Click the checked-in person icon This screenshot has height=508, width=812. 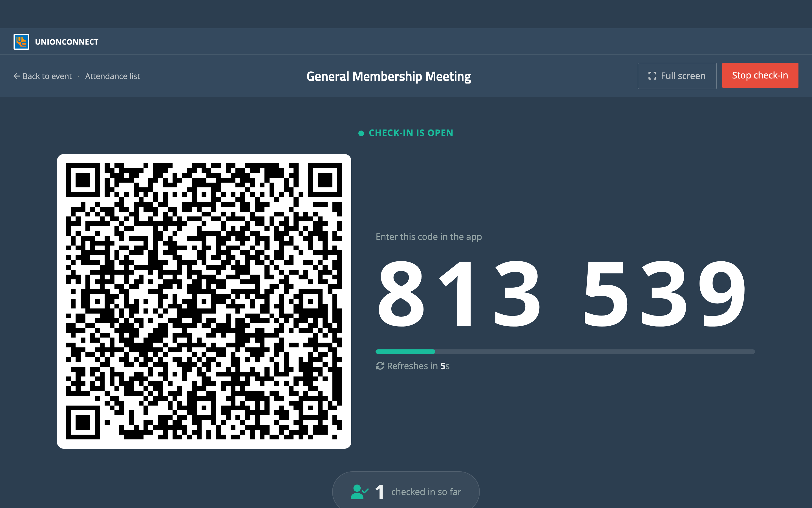(359, 492)
